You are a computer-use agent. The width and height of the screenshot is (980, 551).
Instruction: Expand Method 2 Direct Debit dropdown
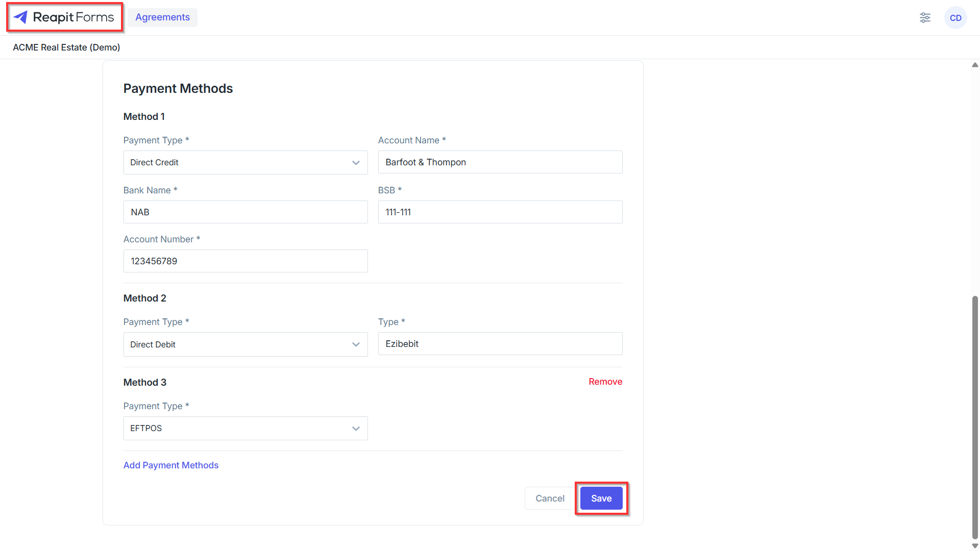[246, 344]
